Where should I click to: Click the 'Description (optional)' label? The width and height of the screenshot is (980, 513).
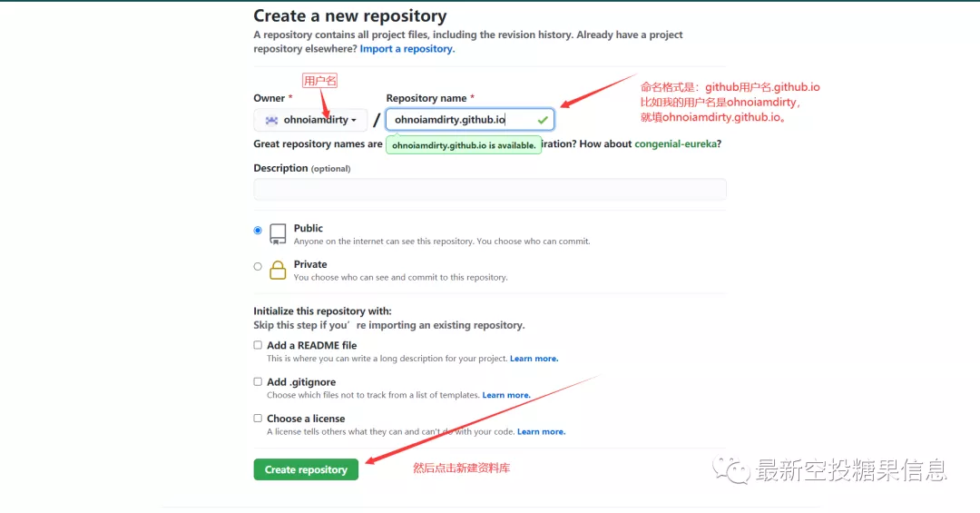[302, 168]
